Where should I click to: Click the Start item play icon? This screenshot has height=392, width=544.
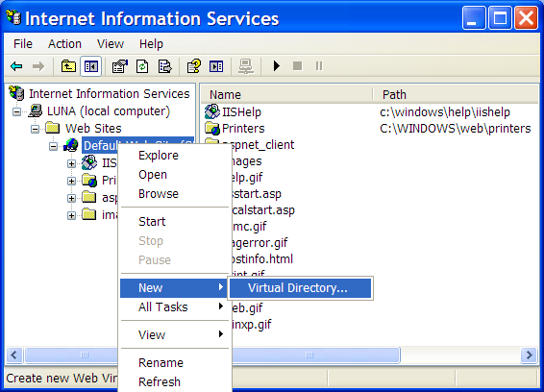coord(276,66)
